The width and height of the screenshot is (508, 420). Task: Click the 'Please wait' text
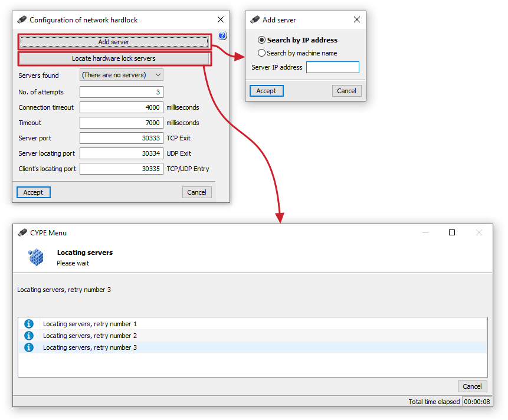coord(73,263)
